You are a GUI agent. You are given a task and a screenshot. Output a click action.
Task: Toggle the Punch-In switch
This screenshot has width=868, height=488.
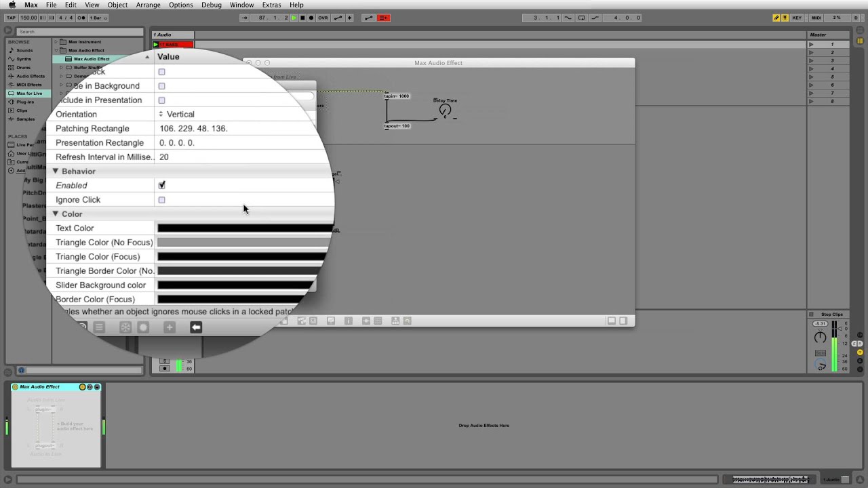(x=567, y=18)
